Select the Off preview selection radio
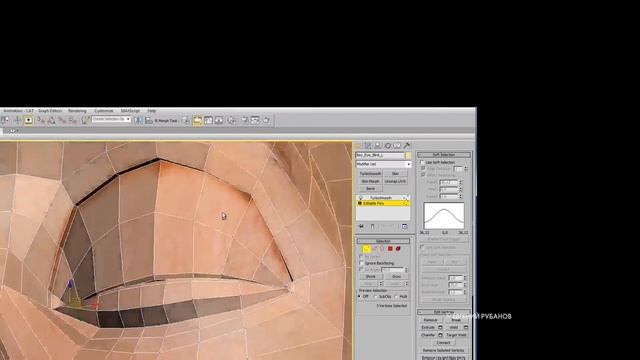Viewport: 640px width, 360px height. 360,296
